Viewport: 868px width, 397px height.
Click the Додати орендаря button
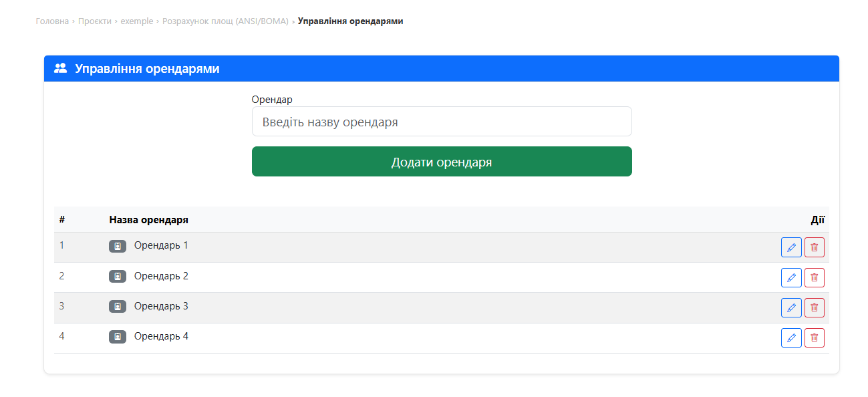tap(442, 162)
